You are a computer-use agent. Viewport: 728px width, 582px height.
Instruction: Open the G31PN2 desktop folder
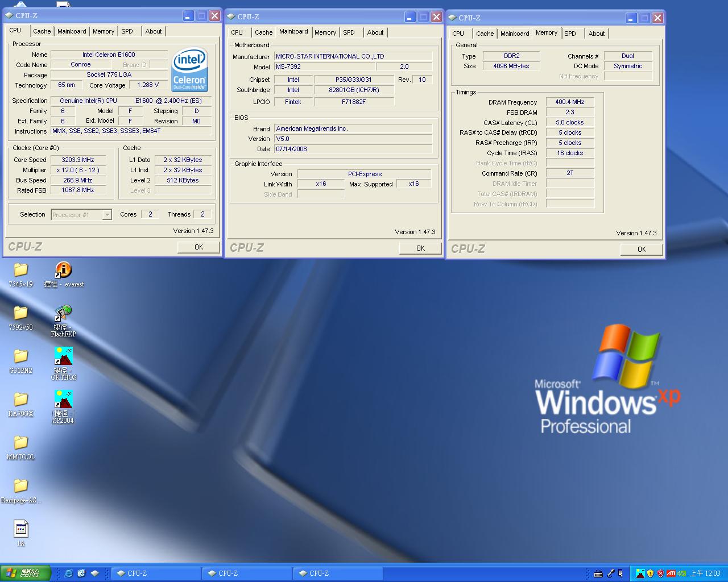point(20,356)
